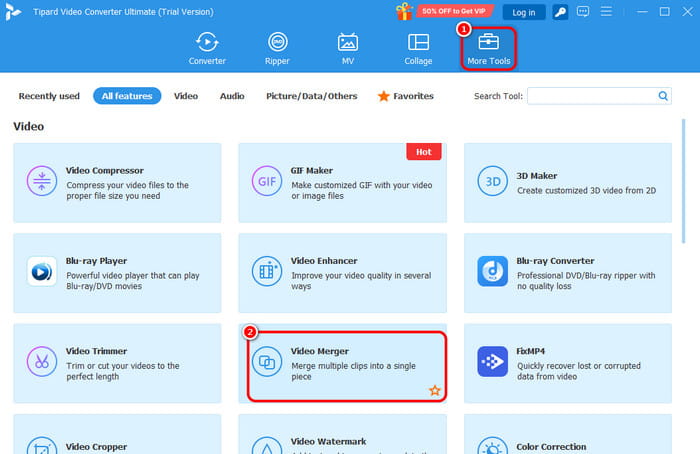Click the Video Trimmer scissors icon
Viewport: 700px width, 454px height.
click(42, 362)
